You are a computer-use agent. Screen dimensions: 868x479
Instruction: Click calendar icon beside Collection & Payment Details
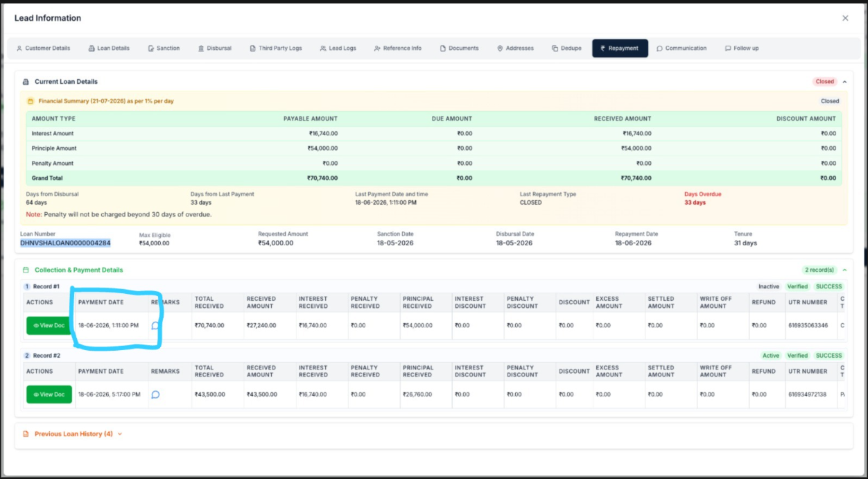click(x=26, y=270)
